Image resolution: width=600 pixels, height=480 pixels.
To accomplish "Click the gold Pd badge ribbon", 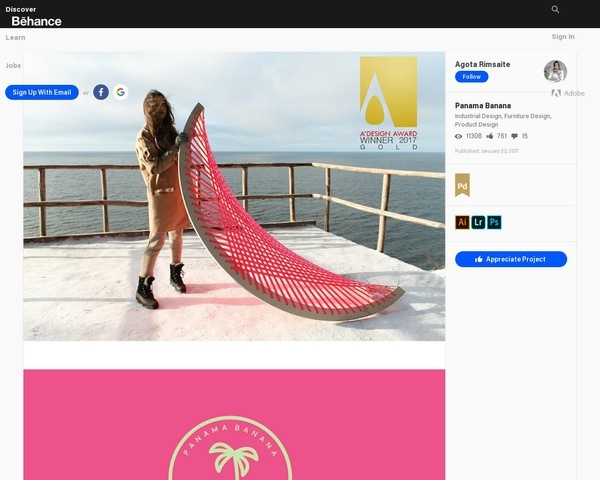I will pos(462,185).
